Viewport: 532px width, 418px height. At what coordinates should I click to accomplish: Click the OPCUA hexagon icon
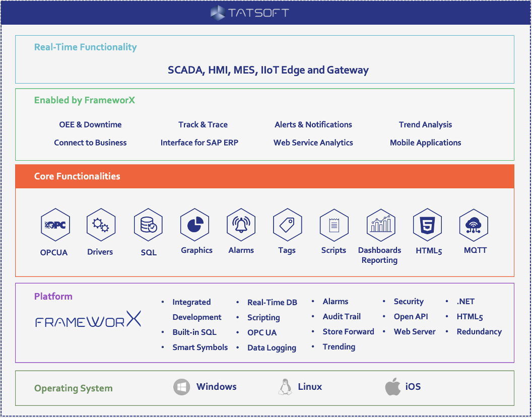pyautogui.click(x=55, y=225)
